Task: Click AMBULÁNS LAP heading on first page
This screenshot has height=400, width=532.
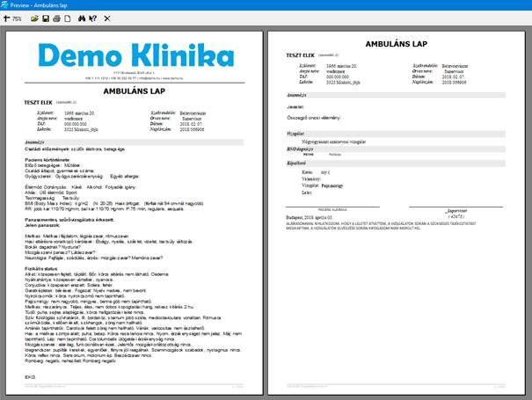Action: coord(134,91)
